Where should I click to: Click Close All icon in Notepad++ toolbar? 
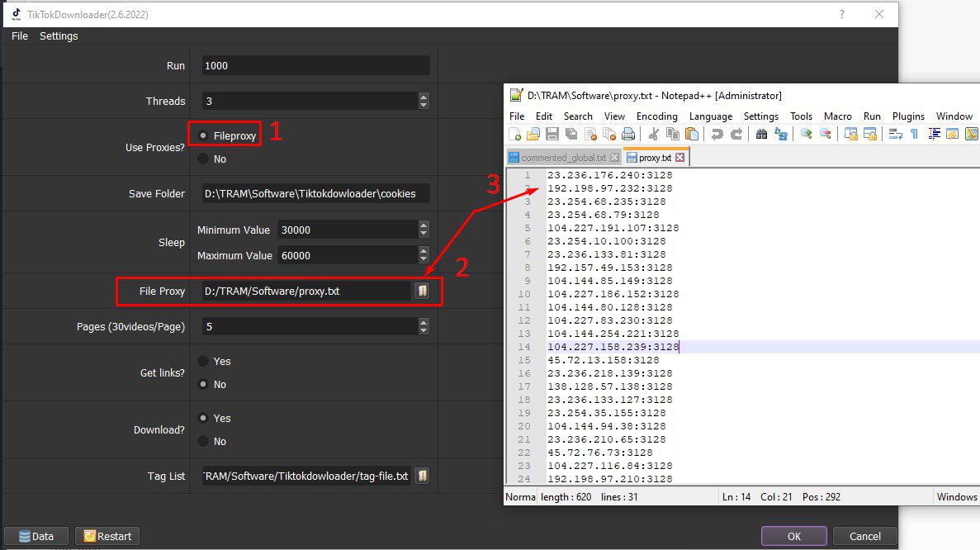coord(609,135)
